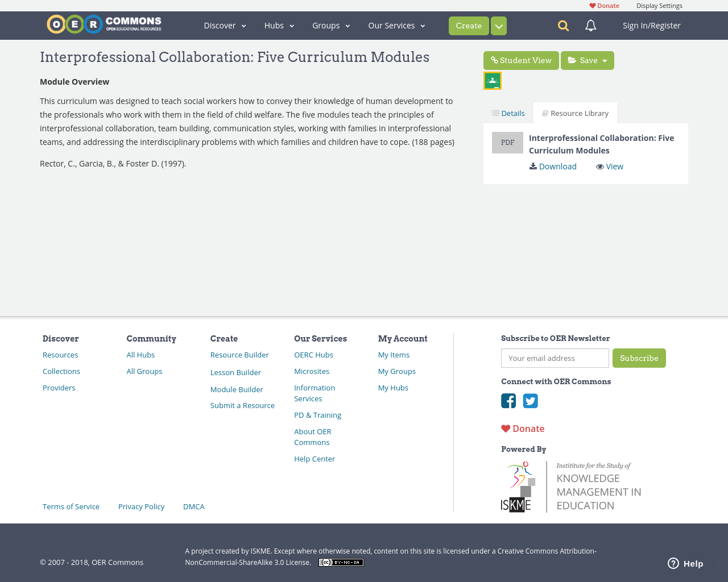Select the Resource Library tab
728x582 pixels.
(575, 113)
